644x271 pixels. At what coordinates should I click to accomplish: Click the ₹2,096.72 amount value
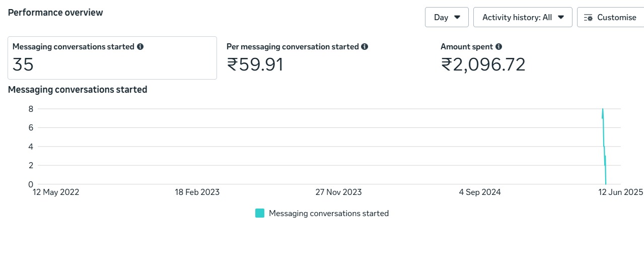[483, 64]
